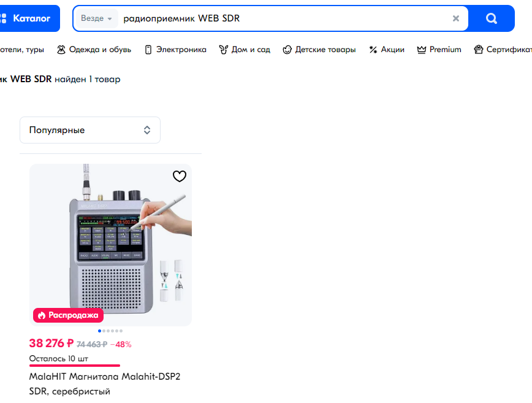Go to Дом и сад category
532x403 pixels.
245,50
